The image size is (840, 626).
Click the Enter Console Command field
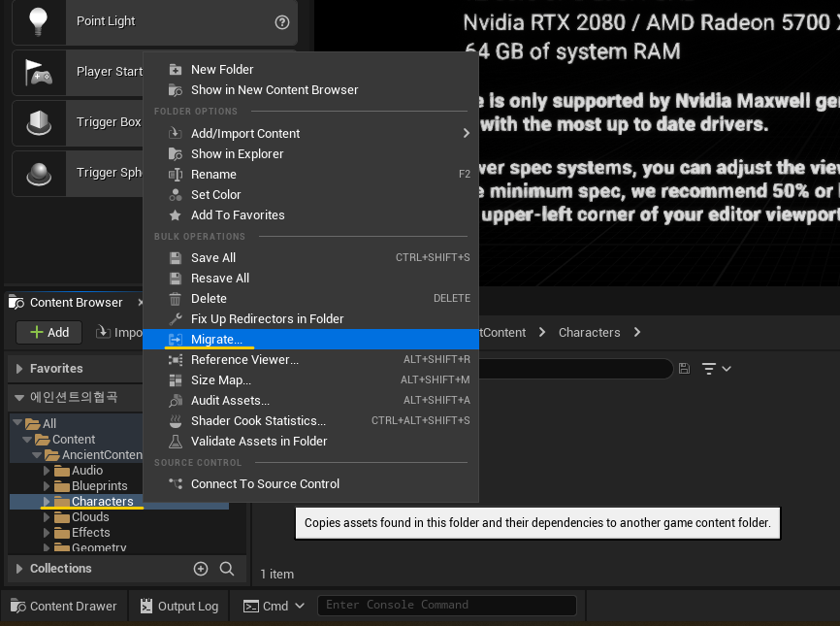[x=447, y=605]
